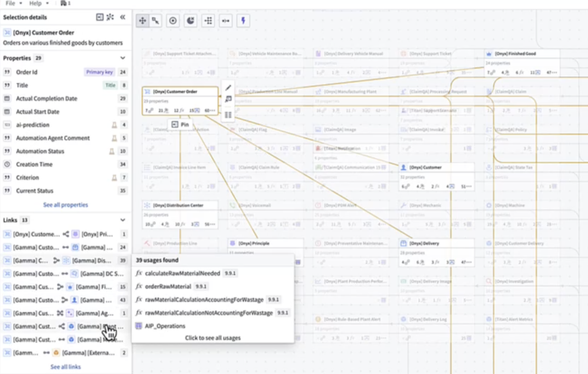This screenshot has height=374, width=588.
Task: Pin the Customer Order node
Action: pos(181,124)
